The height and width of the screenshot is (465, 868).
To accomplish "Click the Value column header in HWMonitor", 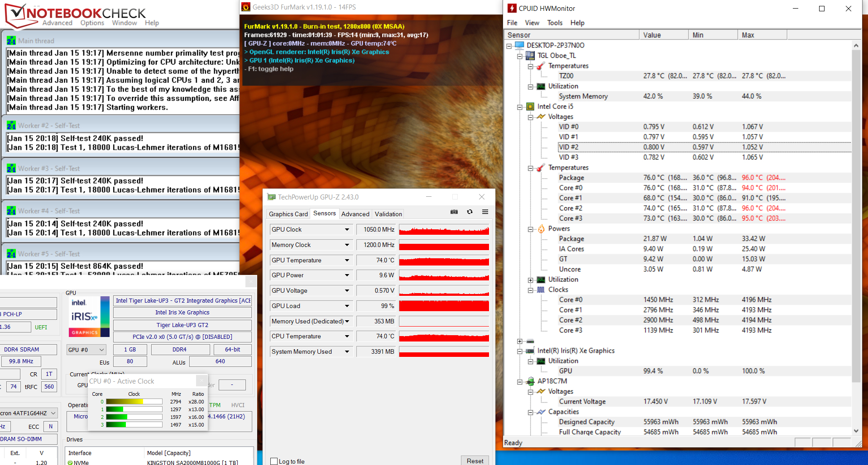I will point(664,35).
